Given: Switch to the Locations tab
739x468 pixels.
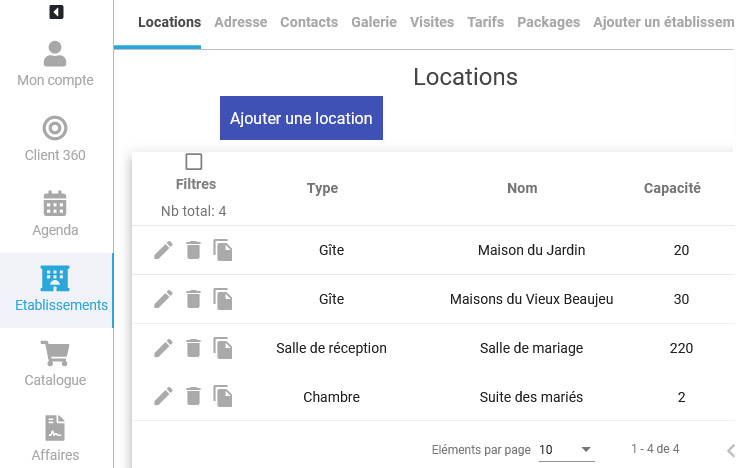Looking at the screenshot, I should tap(170, 22).
